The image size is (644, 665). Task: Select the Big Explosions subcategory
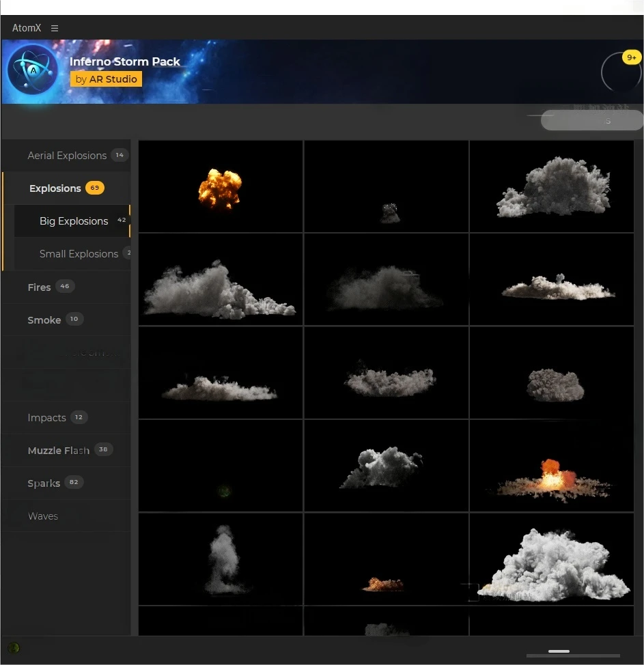pyautogui.click(x=74, y=221)
